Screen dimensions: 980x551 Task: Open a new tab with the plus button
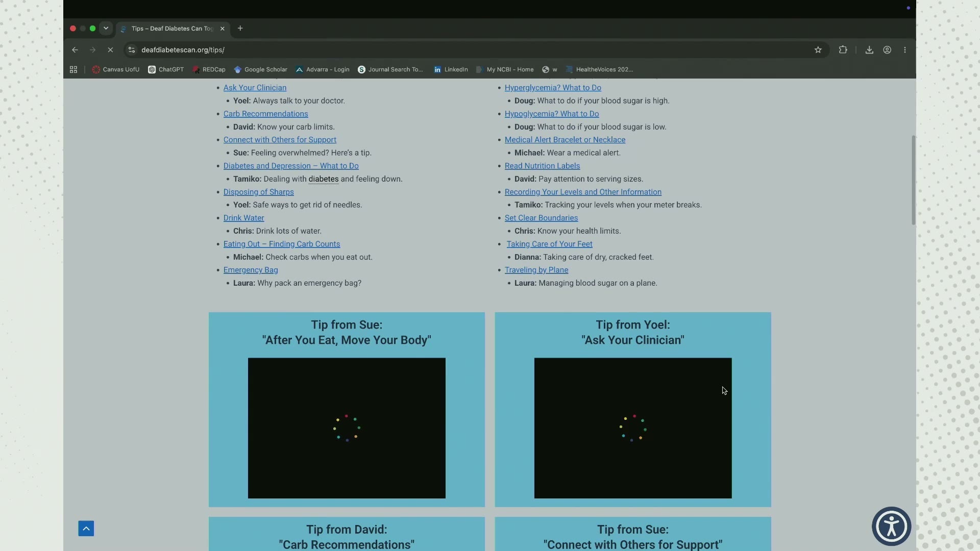click(x=240, y=29)
